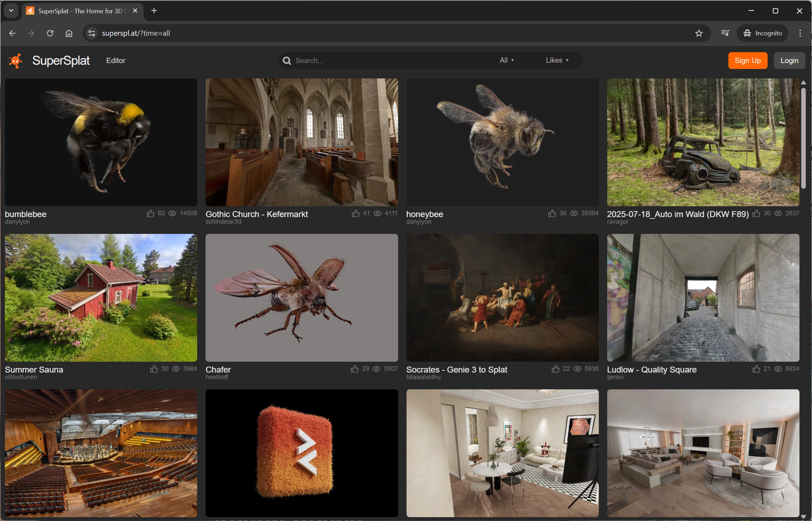Click the site information icon in the address bar
The width and height of the screenshot is (812, 521).
click(92, 33)
